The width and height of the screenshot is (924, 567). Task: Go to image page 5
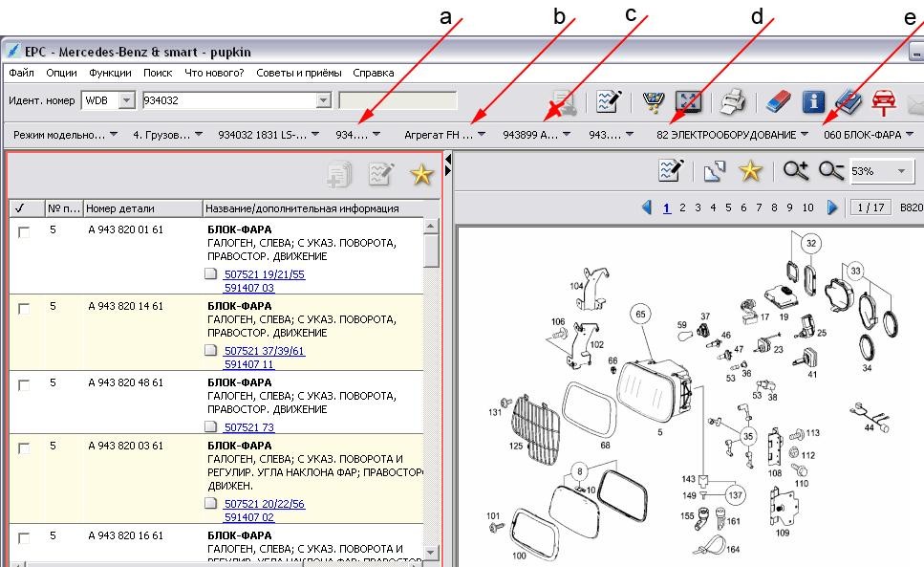[x=728, y=207]
